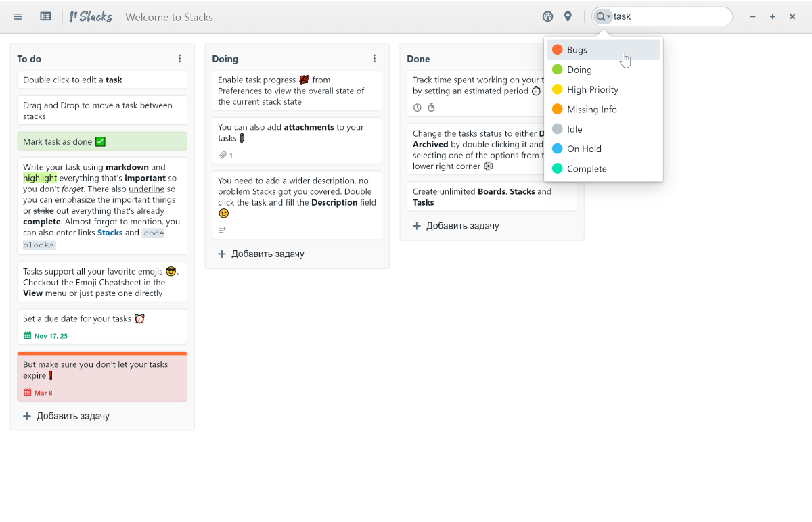Filter by Doing tag

pyautogui.click(x=604, y=70)
